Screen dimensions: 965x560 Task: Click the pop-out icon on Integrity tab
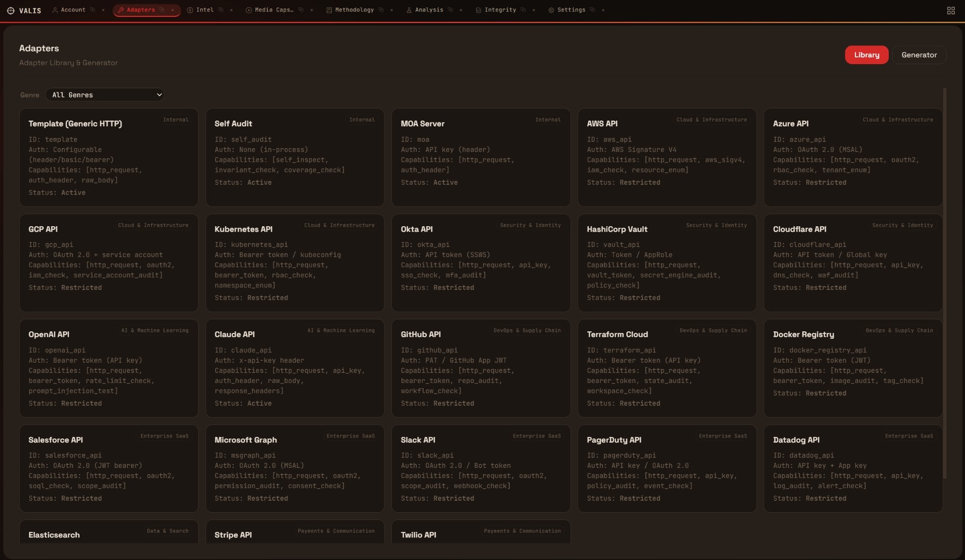pyautogui.click(x=523, y=10)
